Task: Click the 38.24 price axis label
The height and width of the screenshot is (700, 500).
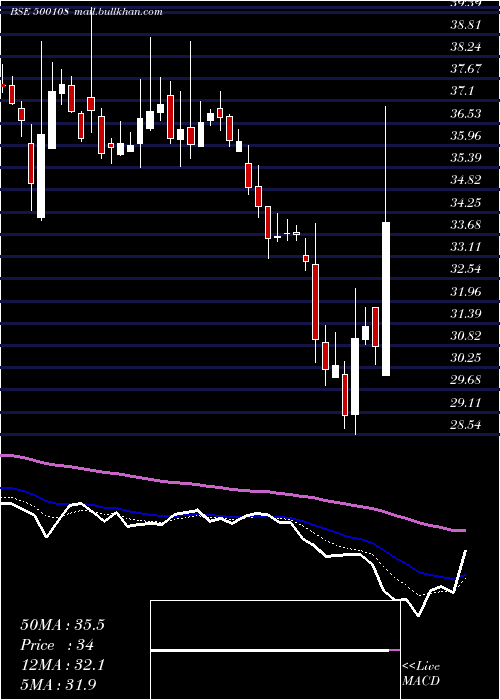Action: pyautogui.click(x=466, y=46)
